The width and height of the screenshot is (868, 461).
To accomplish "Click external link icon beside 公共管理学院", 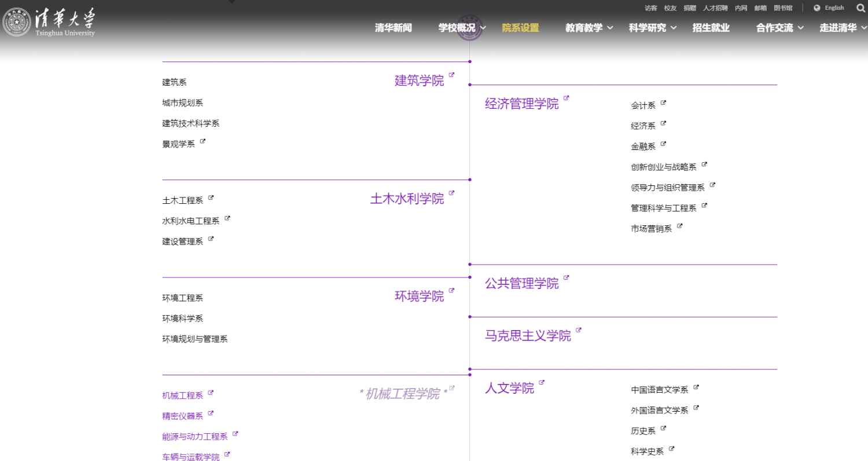I will [567, 277].
